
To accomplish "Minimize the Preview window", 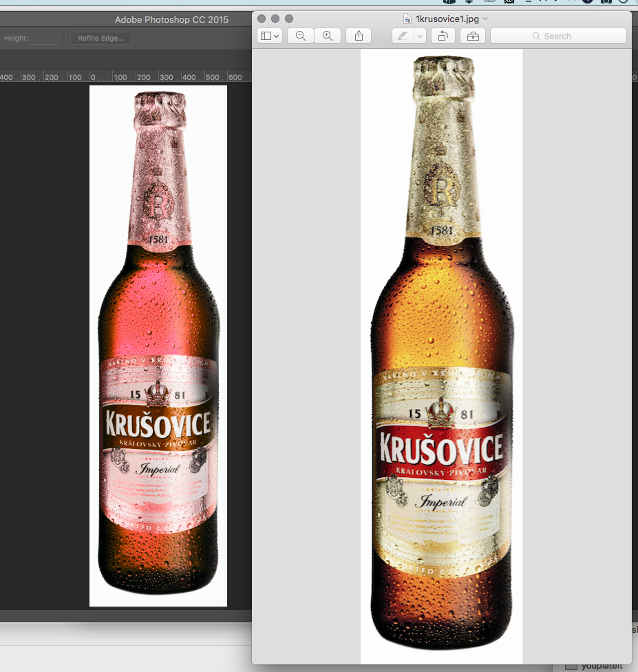I will 275,19.
